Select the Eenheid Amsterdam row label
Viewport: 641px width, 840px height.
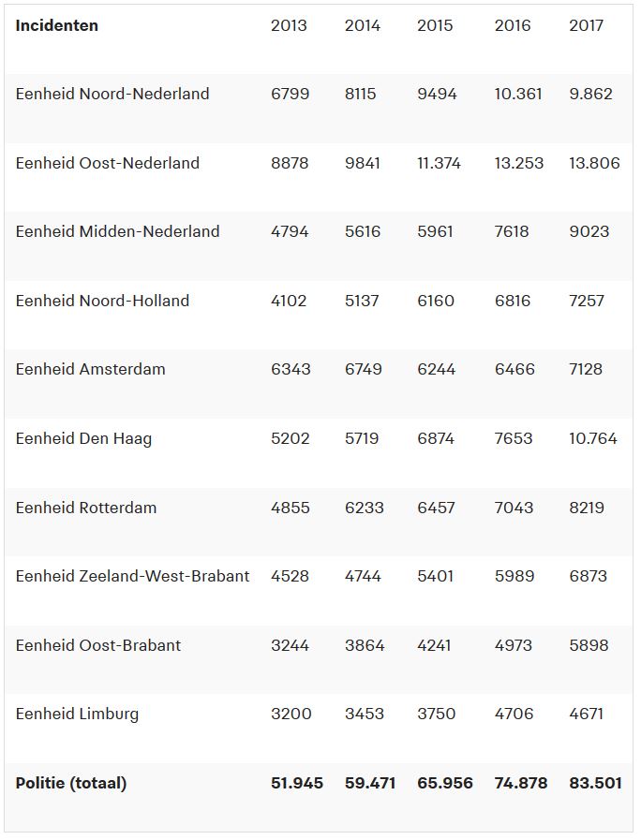(x=91, y=370)
